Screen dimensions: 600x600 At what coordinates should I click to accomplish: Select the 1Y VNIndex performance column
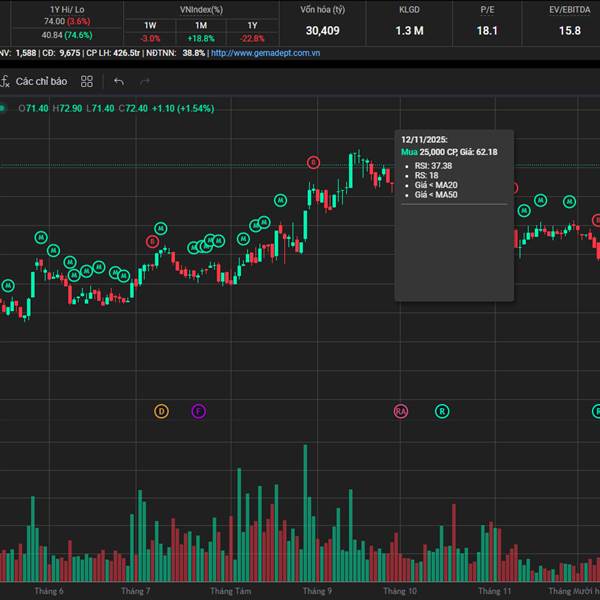pyautogui.click(x=251, y=24)
